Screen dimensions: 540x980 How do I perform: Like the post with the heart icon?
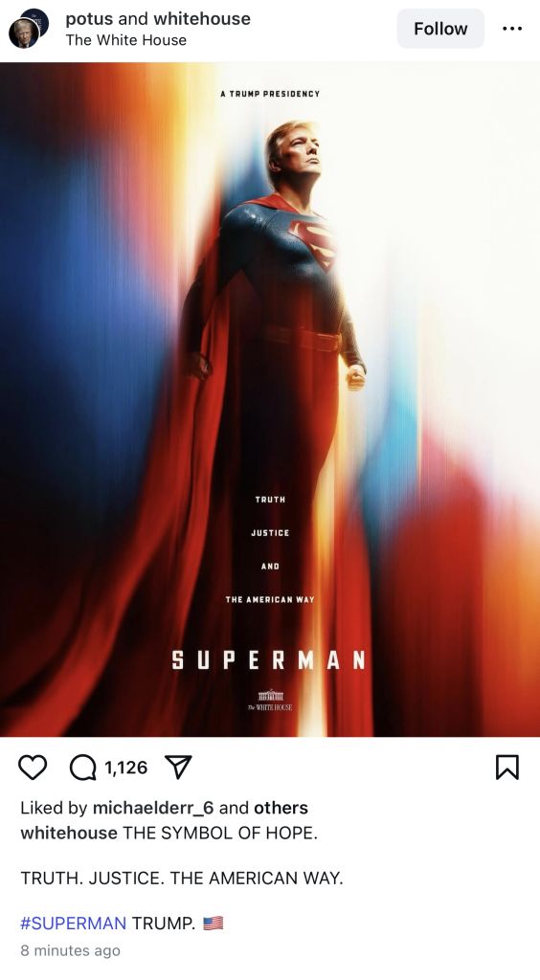(33, 768)
